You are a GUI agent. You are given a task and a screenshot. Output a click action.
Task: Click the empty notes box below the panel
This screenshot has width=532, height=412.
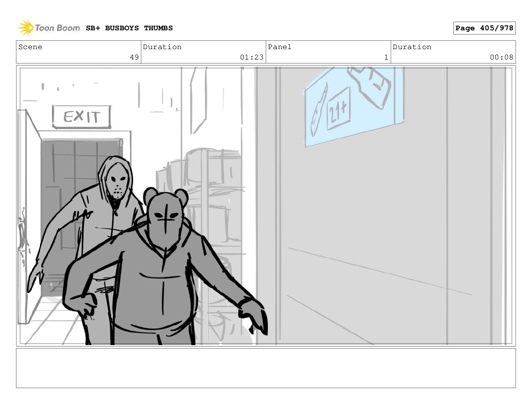click(266, 368)
